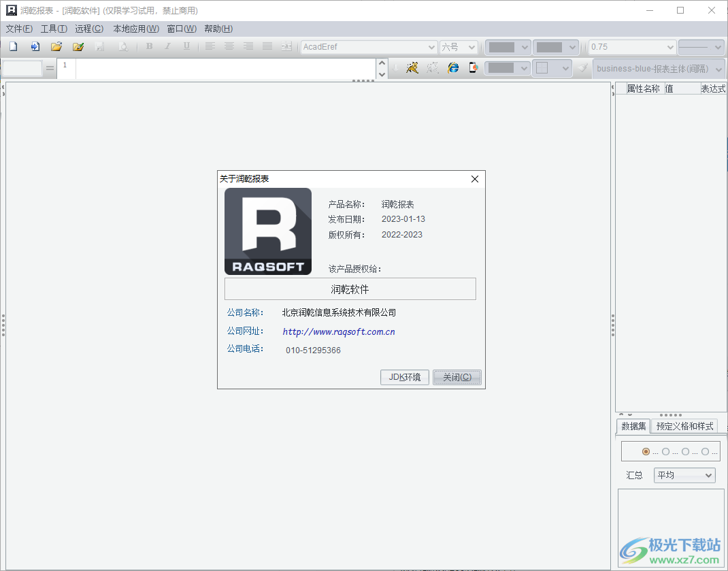Click the greyed-out Tomcat cat icon
This screenshot has height=571, width=728.
click(x=432, y=68)
